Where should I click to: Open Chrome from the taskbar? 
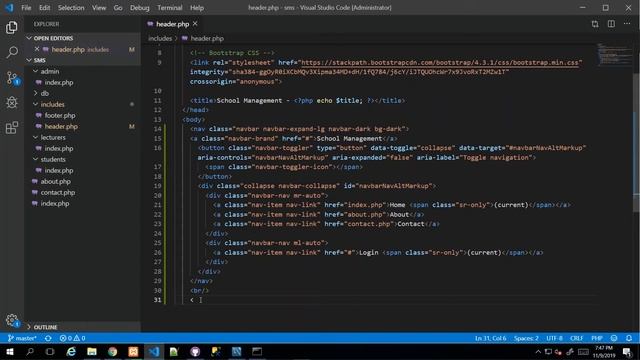pyautogui.click(x=113, y=351)
